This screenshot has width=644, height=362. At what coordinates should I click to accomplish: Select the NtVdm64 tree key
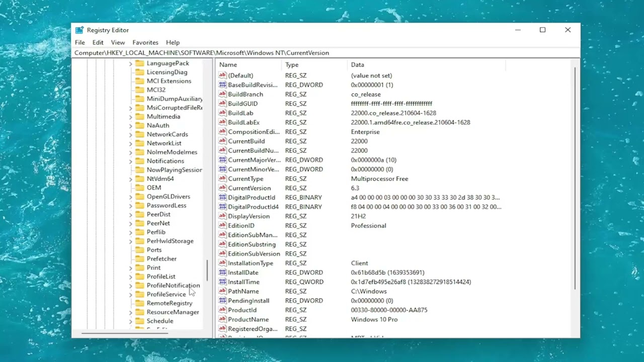(x=160, y=178)
